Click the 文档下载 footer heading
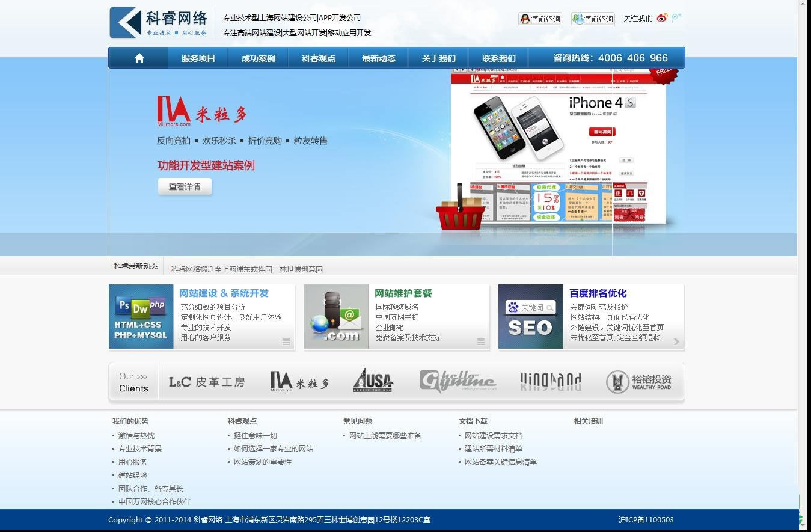This screenshot has width=811, height=532. 473,421
